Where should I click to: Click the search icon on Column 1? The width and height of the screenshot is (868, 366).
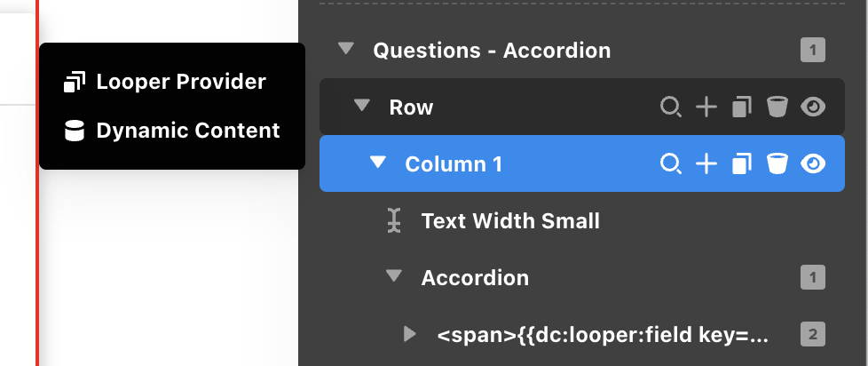671,163
